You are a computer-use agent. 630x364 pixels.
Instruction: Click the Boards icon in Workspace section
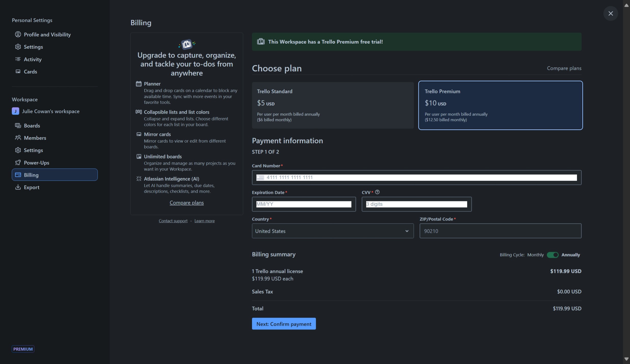[18, 125]
